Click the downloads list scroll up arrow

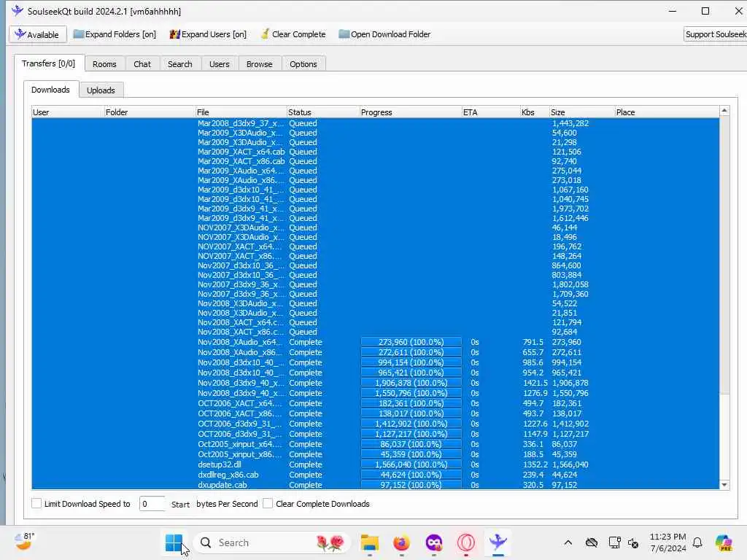click(724, 111)
